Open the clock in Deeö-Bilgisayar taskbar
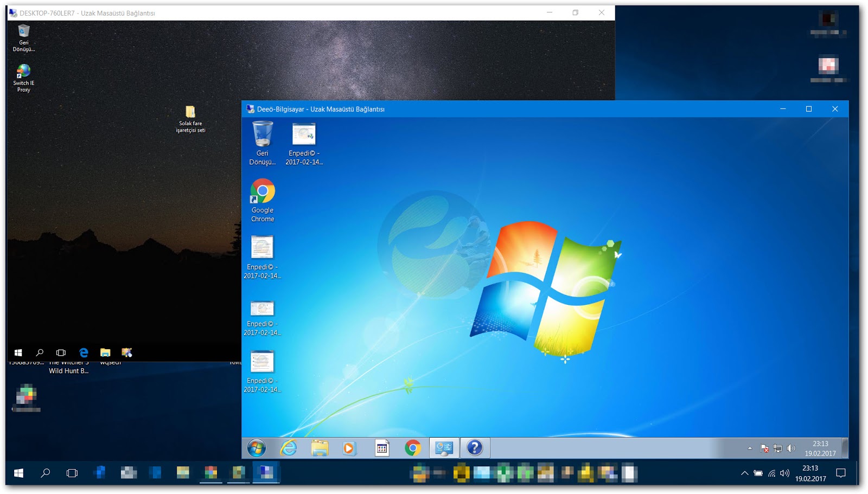The image size is (868, 494). [820, 448]
